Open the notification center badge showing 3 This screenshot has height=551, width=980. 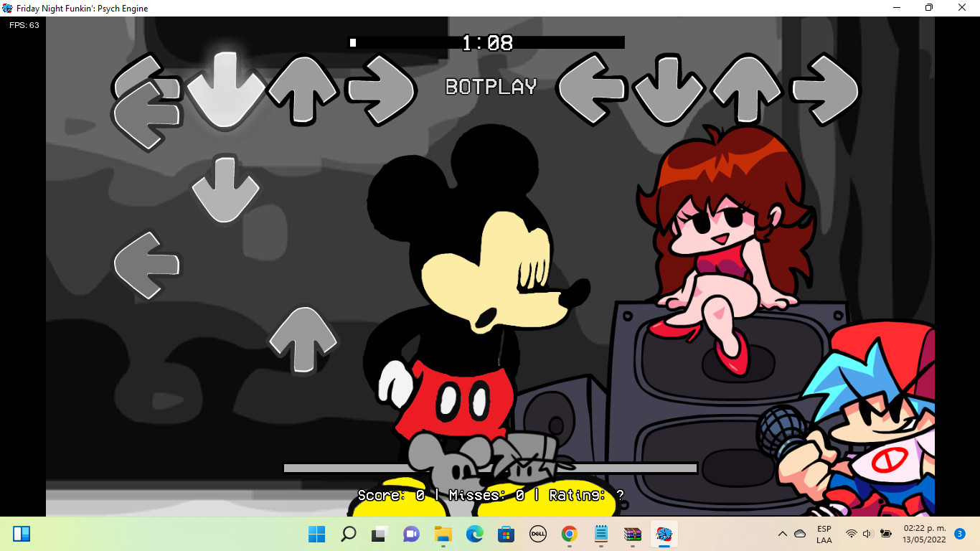point(960,534)
